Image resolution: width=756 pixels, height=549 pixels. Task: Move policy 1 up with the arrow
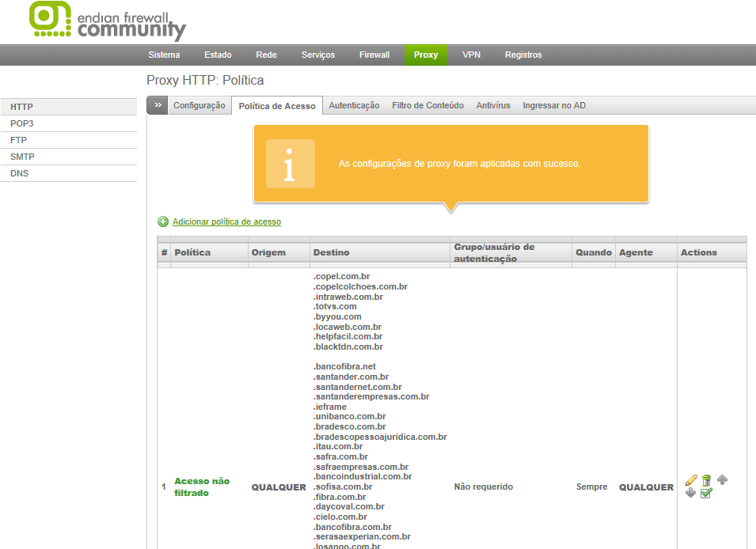pos(722,479)
